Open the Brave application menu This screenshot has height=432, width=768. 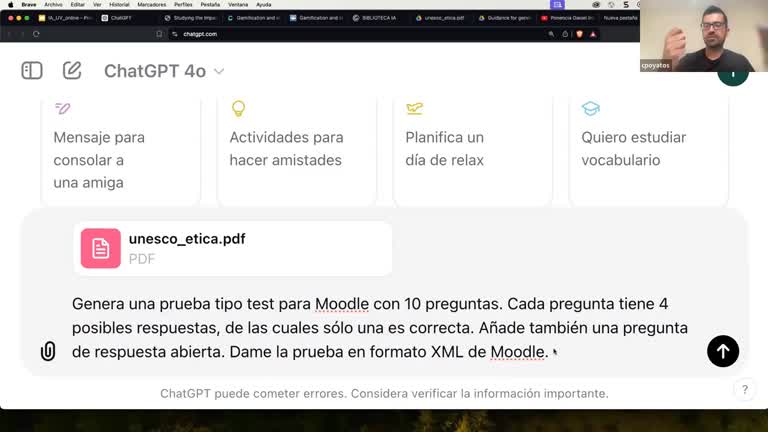click(29, 4)
